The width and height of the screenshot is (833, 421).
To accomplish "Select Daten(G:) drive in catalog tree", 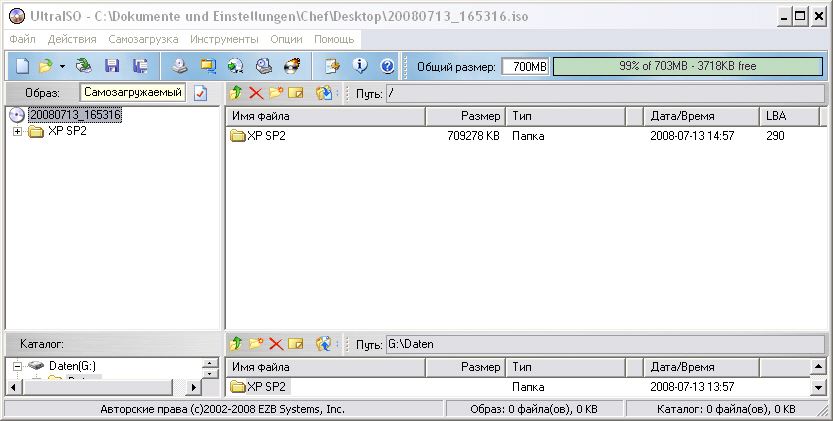I will [72, 366].
